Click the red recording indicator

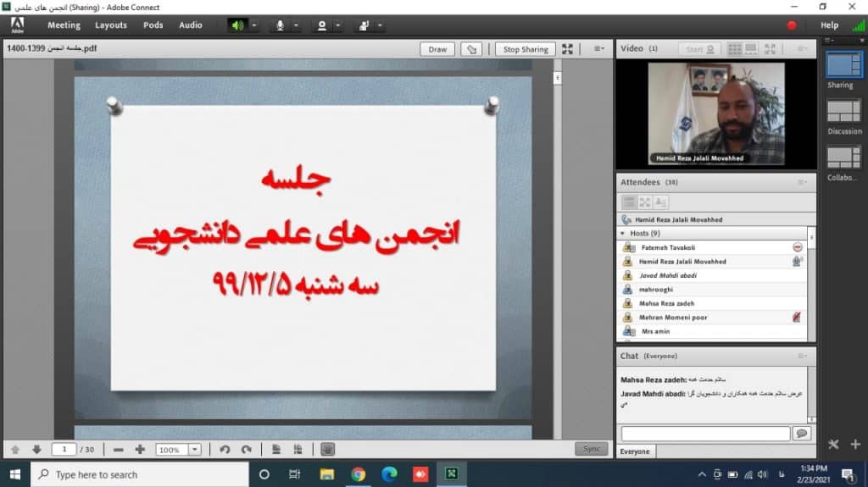click(792, 25)
